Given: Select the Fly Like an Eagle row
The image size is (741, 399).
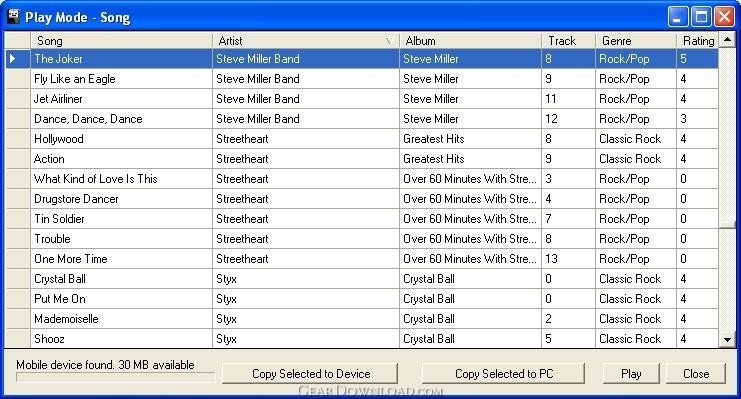Looking at the screenshot, I should (x=362, y=79).
